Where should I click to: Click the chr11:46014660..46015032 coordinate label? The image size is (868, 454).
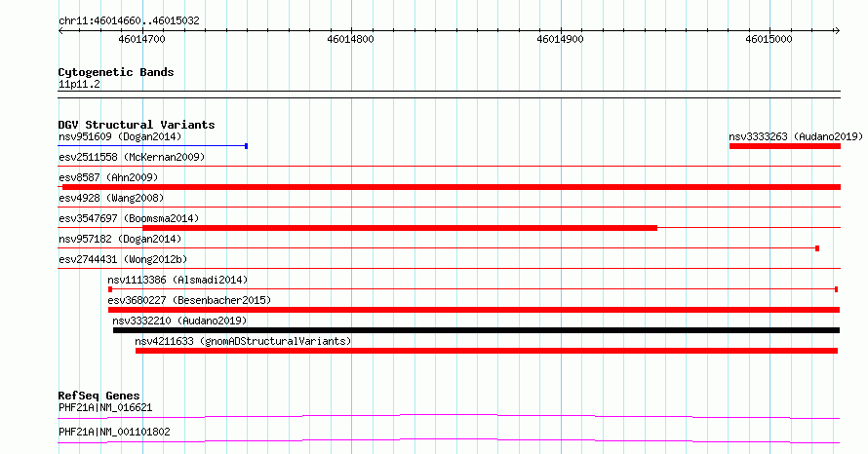coord(129,21)
